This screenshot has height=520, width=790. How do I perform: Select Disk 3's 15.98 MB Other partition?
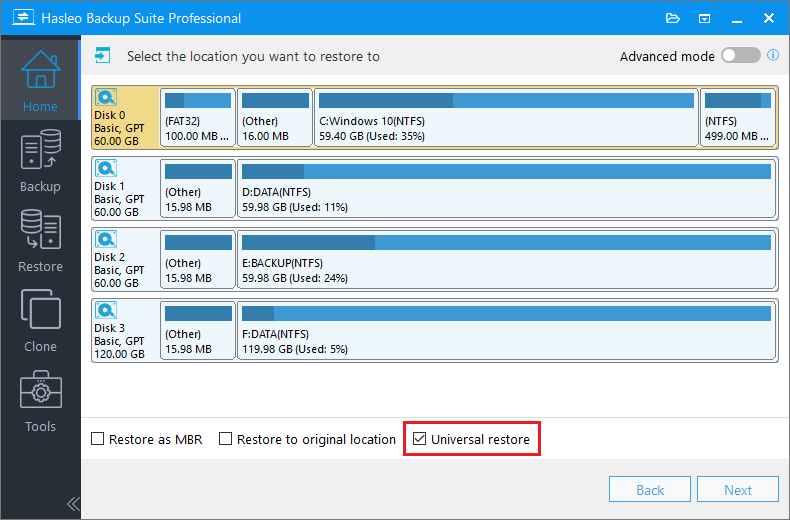[198, 331]
